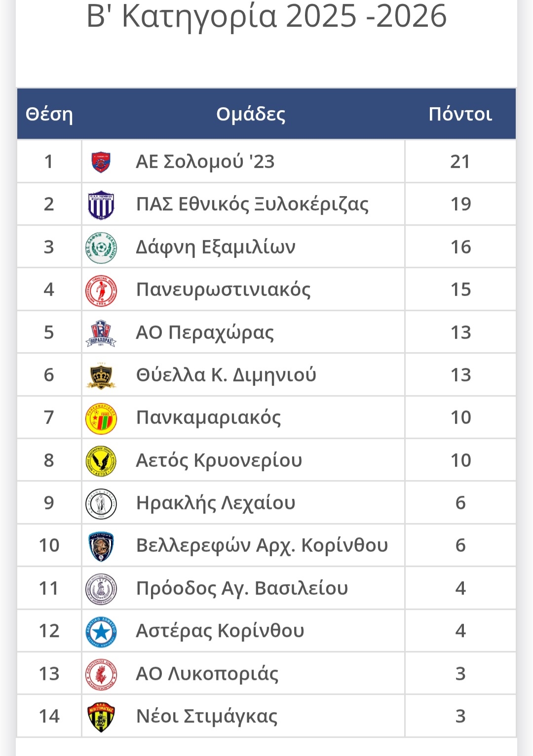Click the Δάφνη Εξαμιλίων green logo
533x756 pixels.
(x=101, y=247)
